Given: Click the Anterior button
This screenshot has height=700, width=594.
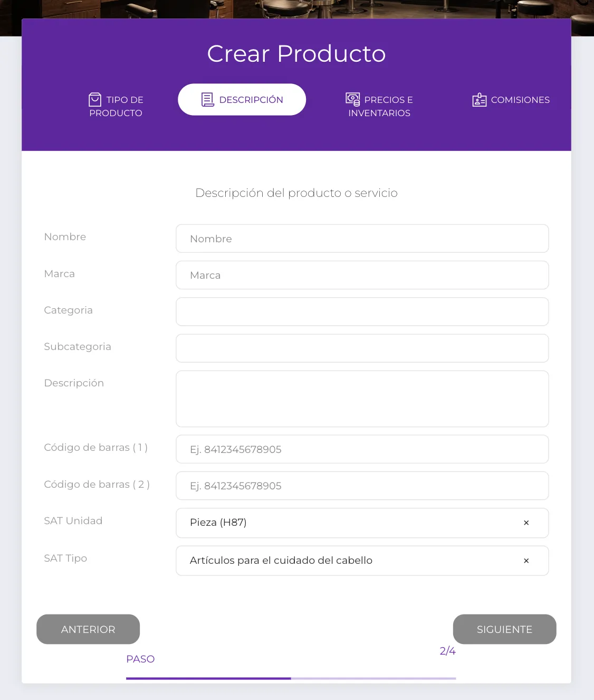Looking at the screenshot, I should tap(88, 629).
